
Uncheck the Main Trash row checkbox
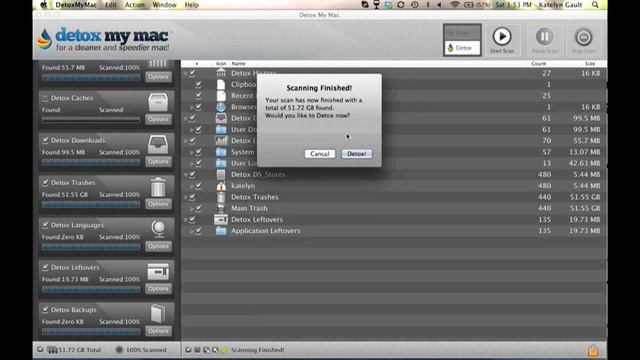click(198, 208)
